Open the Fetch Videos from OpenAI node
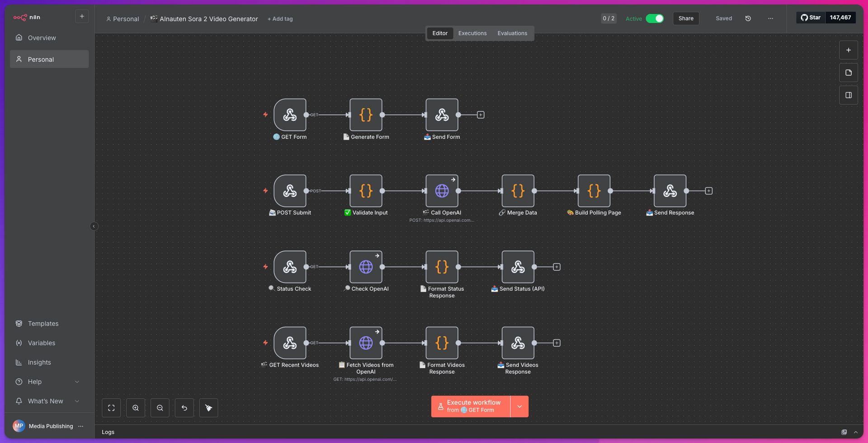The image size is (868, 443). [366, 343]
